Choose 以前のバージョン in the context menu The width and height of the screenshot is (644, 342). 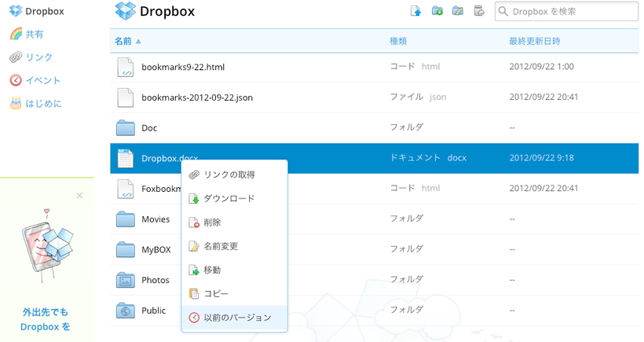coord(234,318)
